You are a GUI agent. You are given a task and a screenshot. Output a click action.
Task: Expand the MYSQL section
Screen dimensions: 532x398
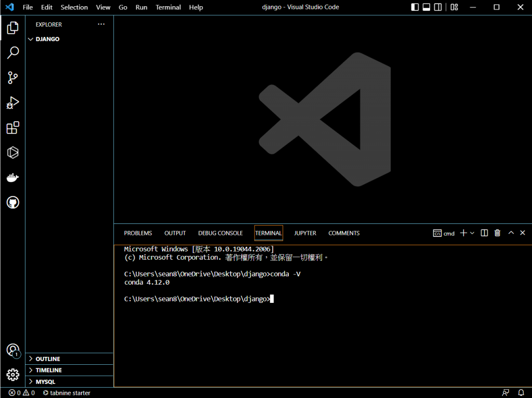click(x=69, y=382)
